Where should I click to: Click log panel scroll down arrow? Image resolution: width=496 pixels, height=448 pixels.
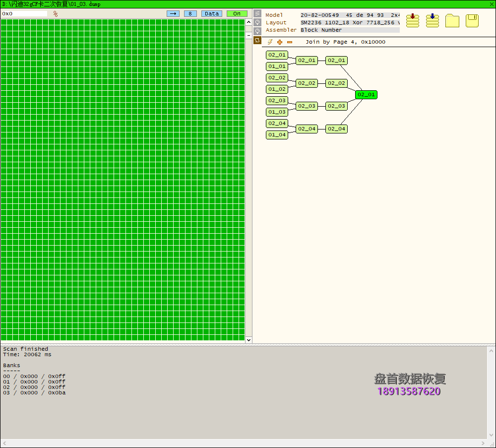click(491, 435)
